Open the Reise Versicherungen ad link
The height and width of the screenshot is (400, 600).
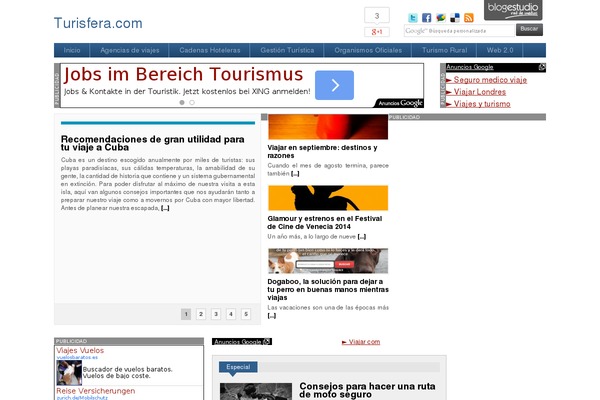coord(96,391)
